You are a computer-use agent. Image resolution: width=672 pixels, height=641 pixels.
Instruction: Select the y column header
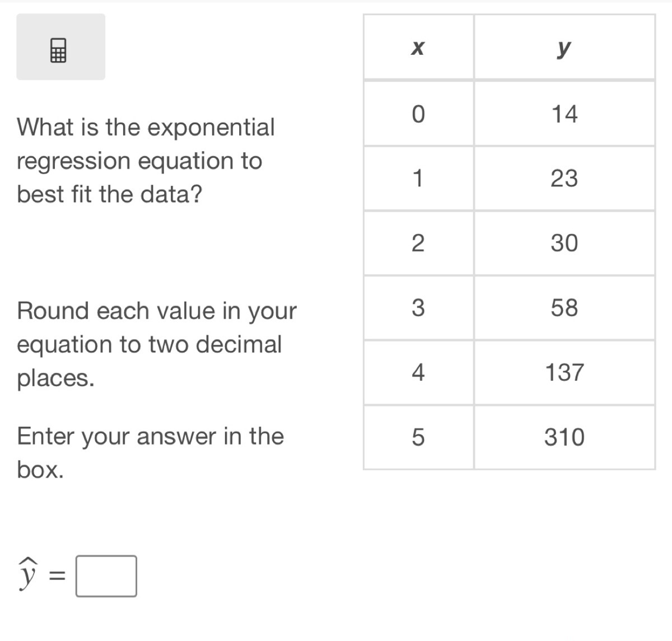point(564,48)
